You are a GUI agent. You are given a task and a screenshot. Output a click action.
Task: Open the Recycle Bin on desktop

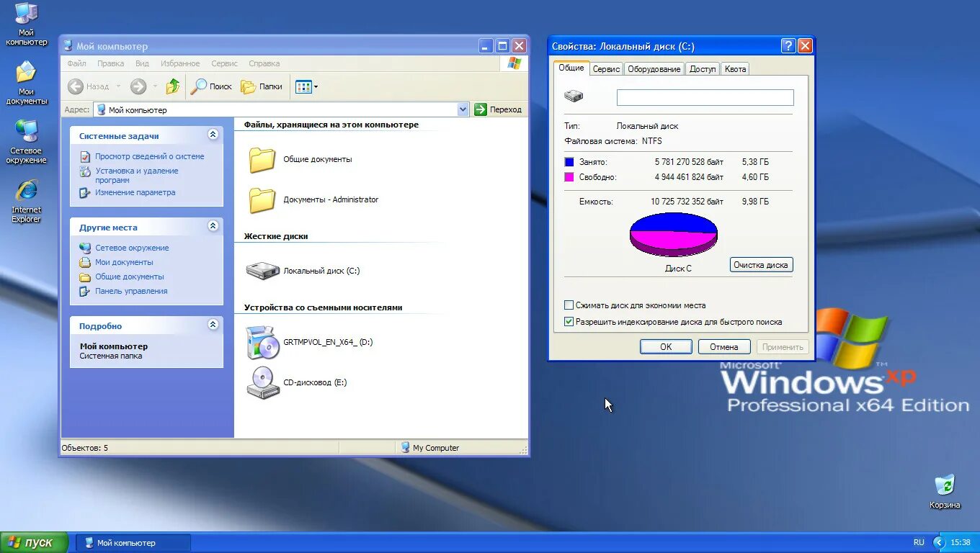pyautogui.click(x=944, y=492)
